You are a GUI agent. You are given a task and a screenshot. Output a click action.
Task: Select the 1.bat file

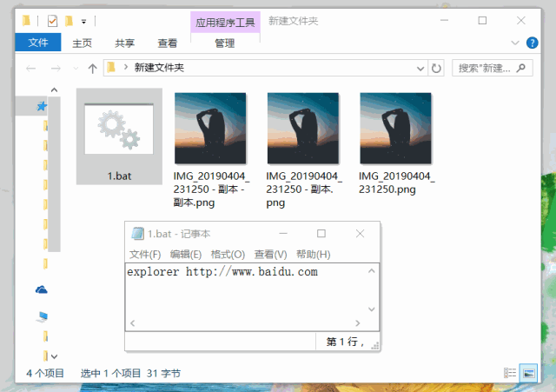tap(119, 136)
